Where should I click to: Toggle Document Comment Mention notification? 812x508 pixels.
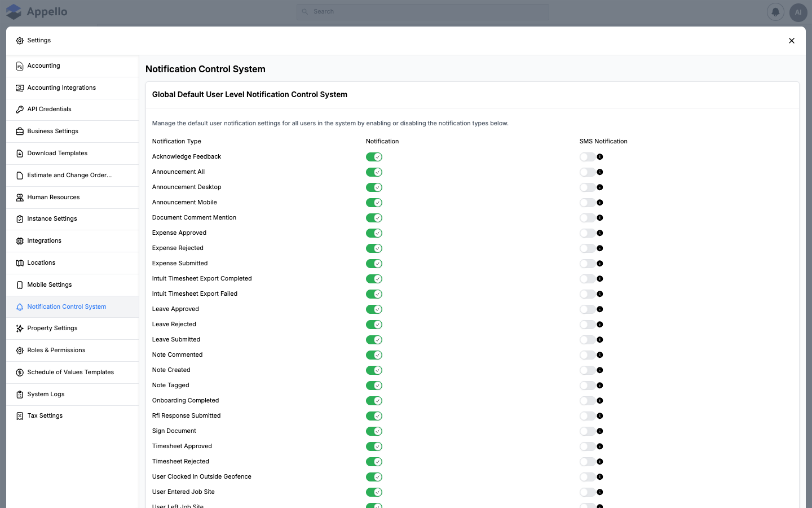(374, 218)
